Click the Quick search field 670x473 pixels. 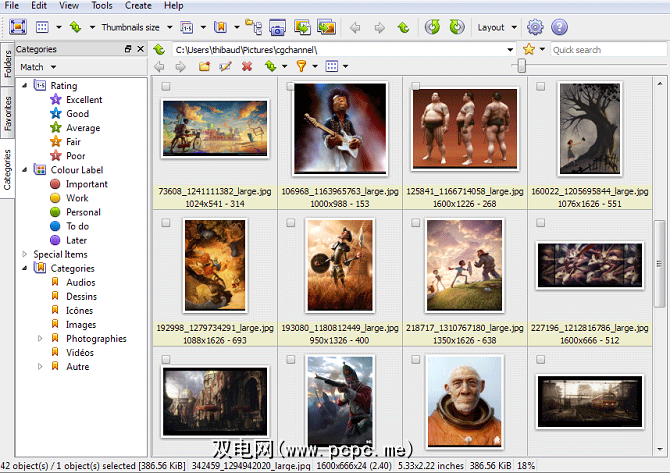(606, 49)
